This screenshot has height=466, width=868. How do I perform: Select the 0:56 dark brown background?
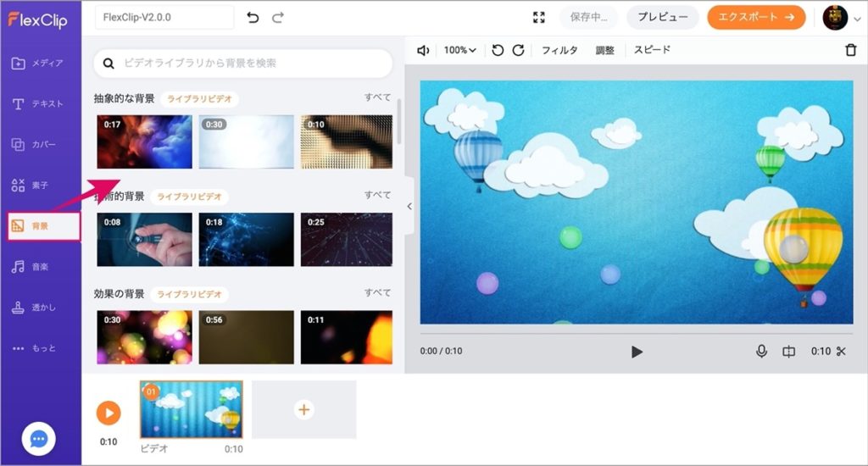[247, 337]
